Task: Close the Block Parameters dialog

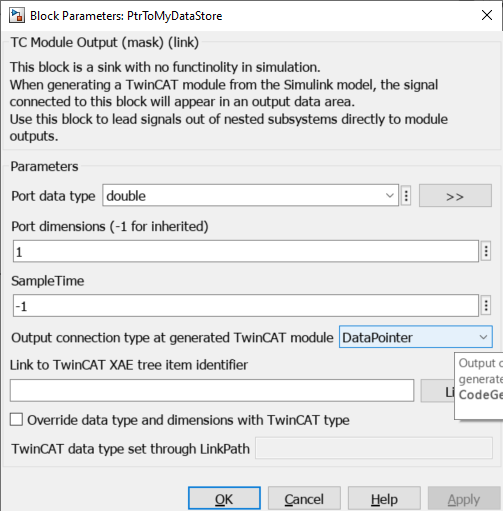Action: point(487,15)
